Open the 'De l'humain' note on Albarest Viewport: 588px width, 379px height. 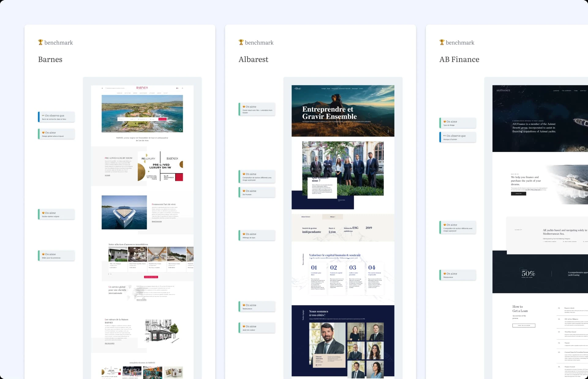(x=257, y=192)
